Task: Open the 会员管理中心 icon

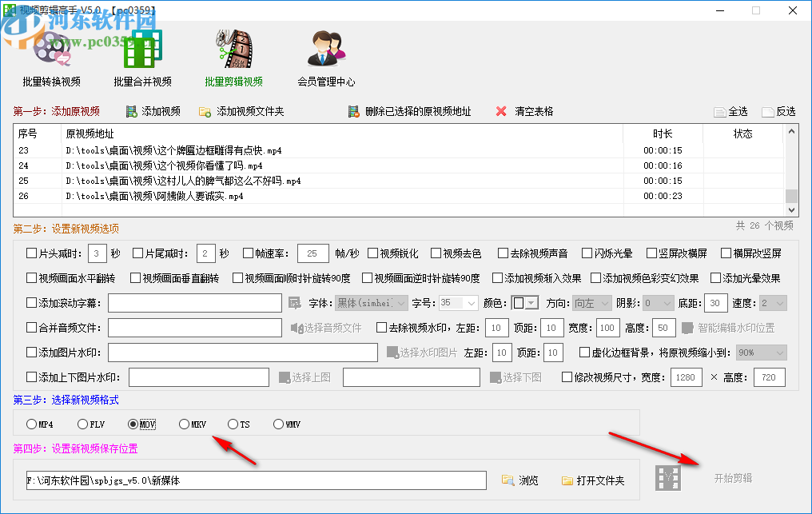Action: click(x=326, y=50)
